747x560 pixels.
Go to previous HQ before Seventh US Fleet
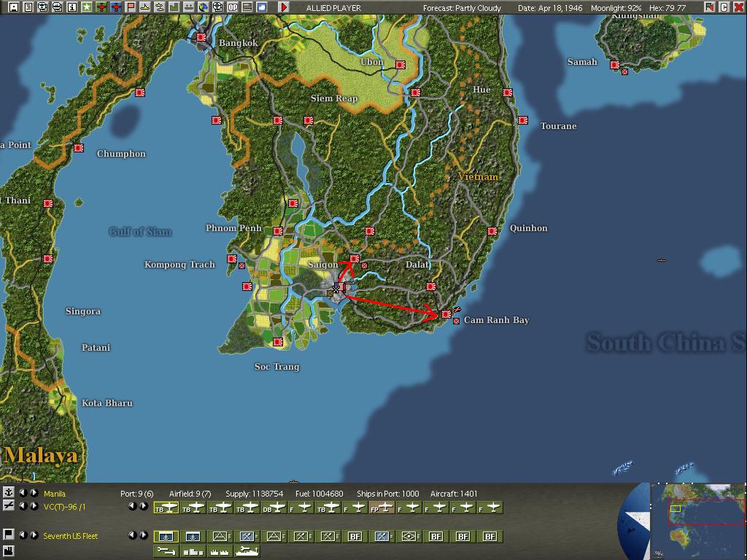(23, 534)
